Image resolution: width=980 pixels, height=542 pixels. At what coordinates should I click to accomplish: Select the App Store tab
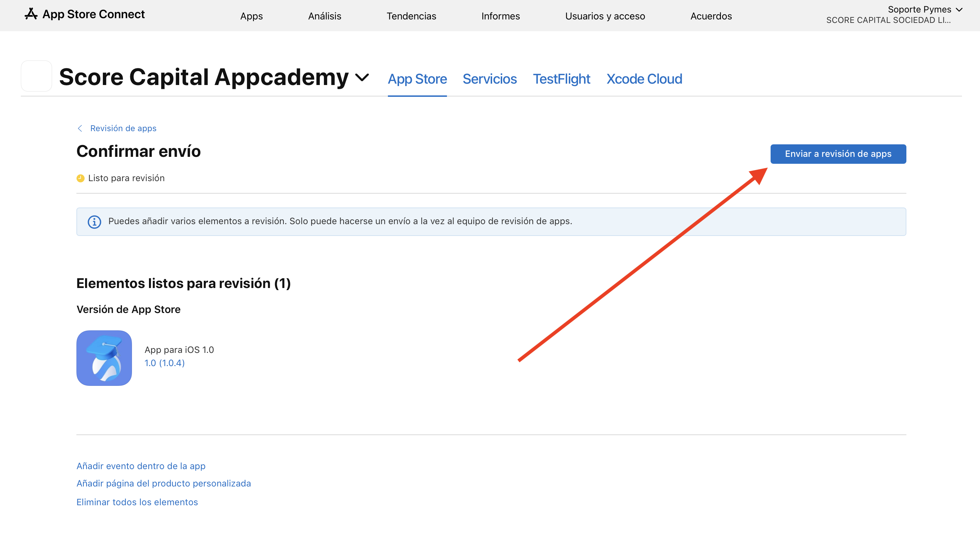tap(417, 79)
